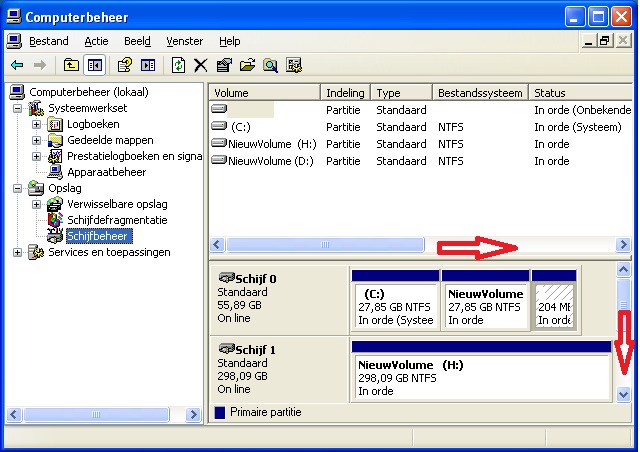Click the Properties checklist toolbar icon
Screen dimensions: 640x452
click(224, 65)
